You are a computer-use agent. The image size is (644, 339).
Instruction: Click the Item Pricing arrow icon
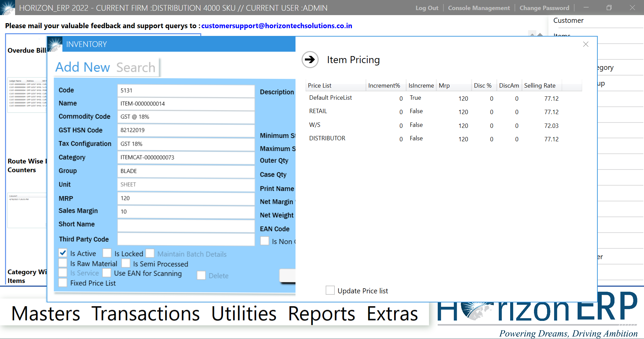pyautogui.click(x=310, y=60)
